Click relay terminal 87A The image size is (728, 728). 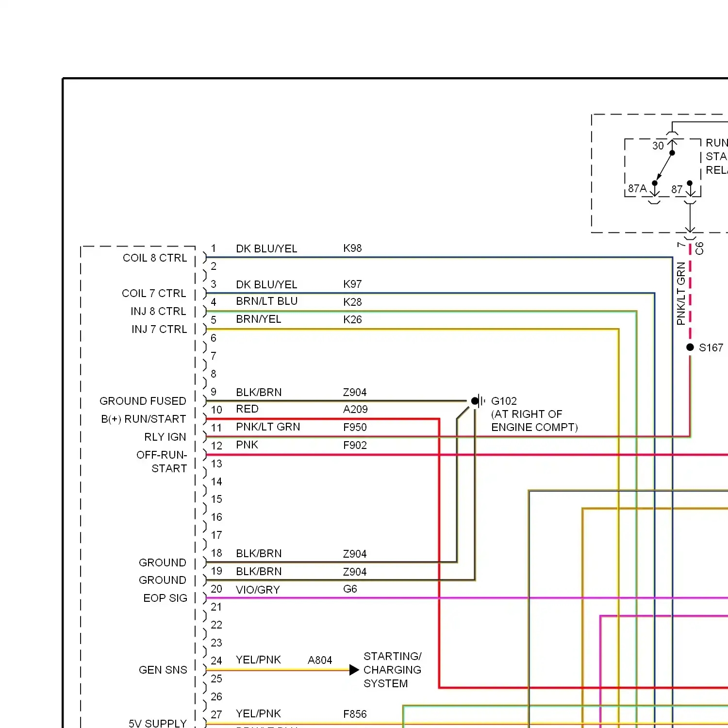[x=637, y=188]
